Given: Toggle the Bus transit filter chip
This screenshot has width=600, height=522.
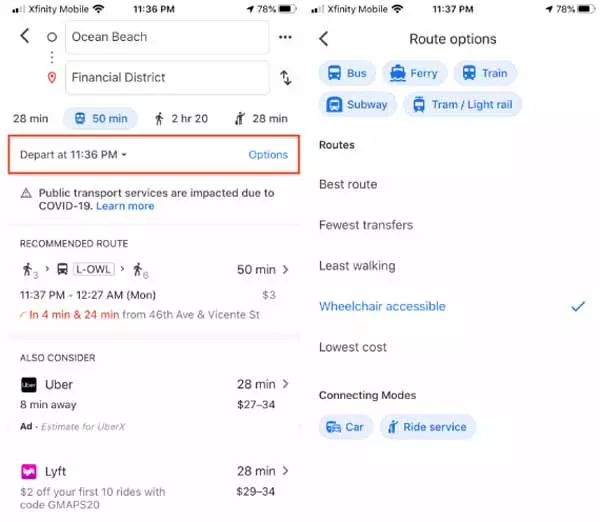Looking at the screenshot, I should pyautogui.click(x=347, y=73).
